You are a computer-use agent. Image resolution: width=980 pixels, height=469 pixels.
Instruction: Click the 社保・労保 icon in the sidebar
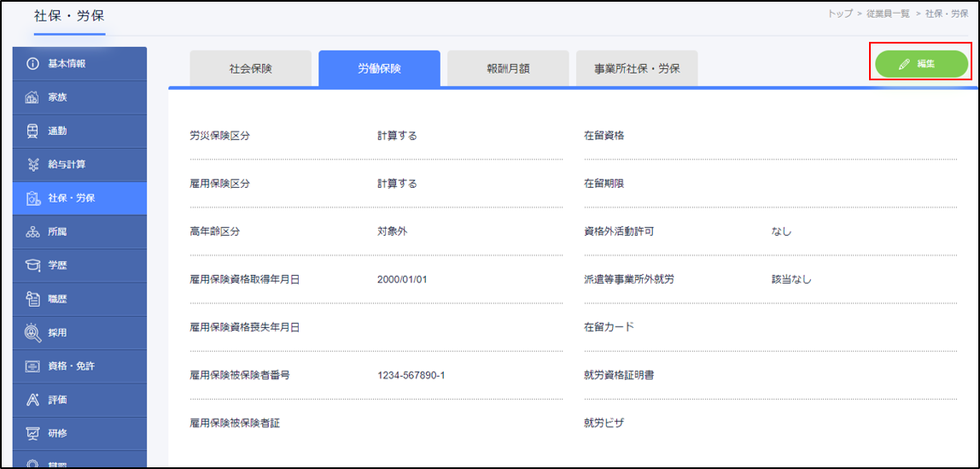33,198
